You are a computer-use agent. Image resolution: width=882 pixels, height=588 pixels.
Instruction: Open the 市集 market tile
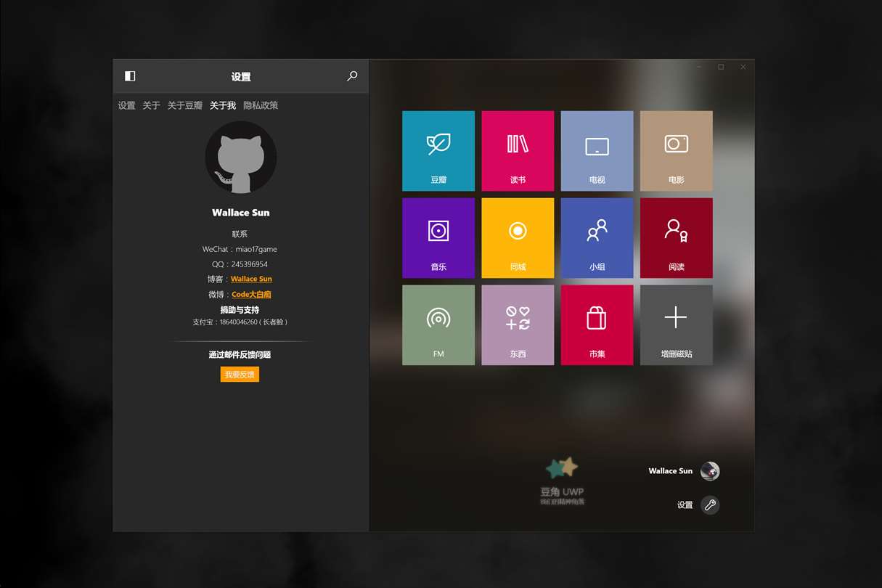point(597,325)
